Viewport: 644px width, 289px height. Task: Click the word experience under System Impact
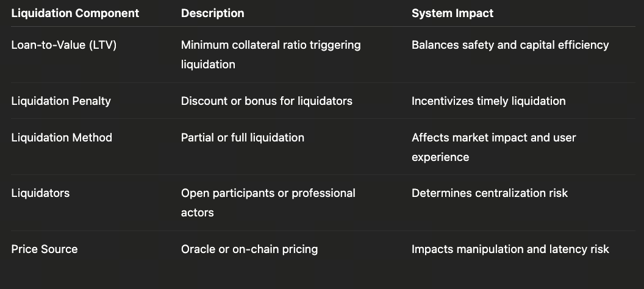point(440,157)
